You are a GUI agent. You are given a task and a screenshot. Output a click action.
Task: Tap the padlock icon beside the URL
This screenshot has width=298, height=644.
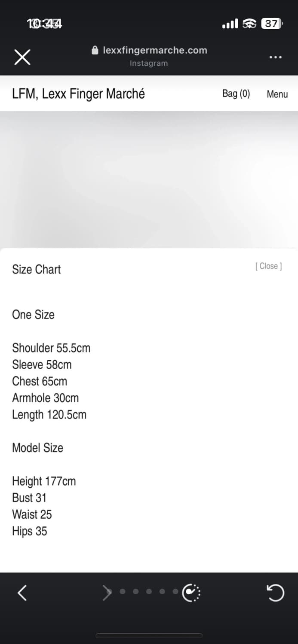tap(95, 50)
